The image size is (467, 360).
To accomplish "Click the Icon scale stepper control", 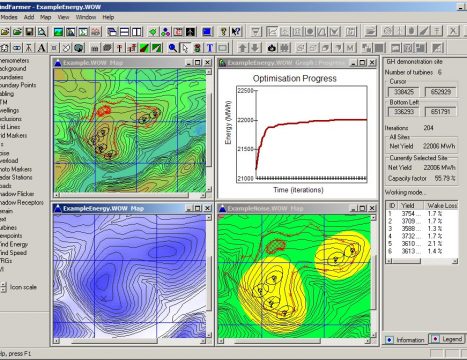I will [3, 287].
